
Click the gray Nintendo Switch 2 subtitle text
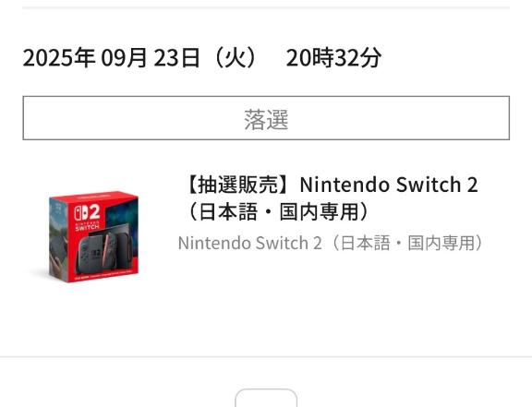249,243
